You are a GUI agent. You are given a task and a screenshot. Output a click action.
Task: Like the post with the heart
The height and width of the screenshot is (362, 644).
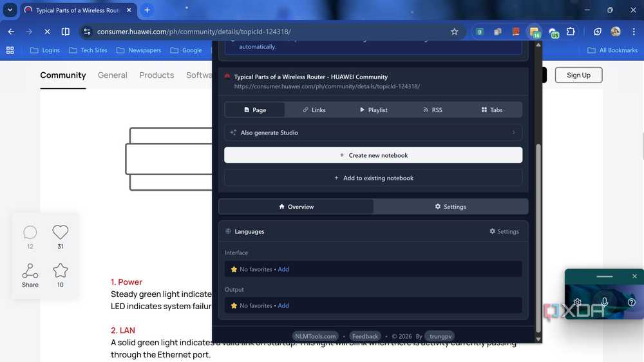(x=61, y=232)
